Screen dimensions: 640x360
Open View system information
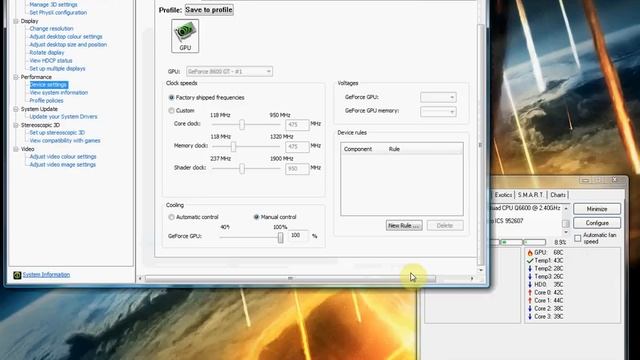[x=58, y=93]
